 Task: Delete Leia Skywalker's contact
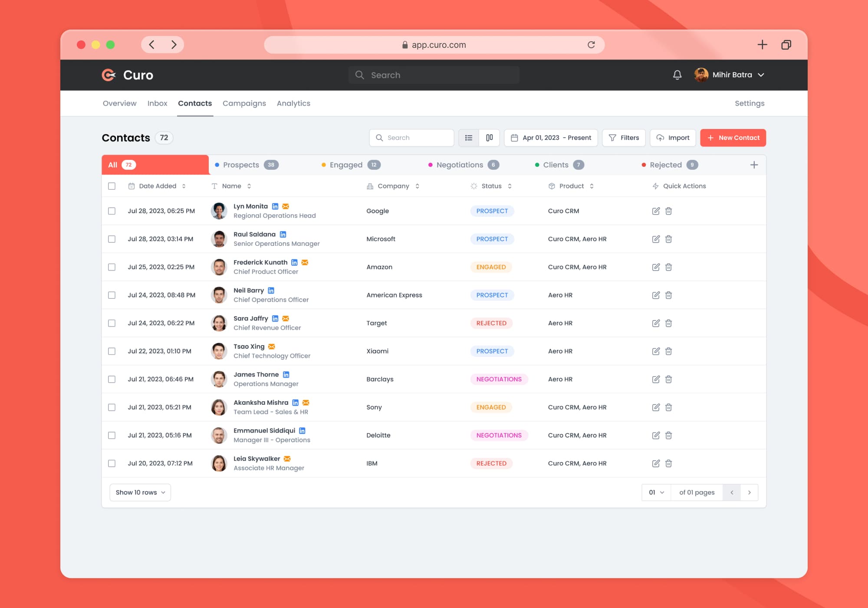[x=668, y=463]
